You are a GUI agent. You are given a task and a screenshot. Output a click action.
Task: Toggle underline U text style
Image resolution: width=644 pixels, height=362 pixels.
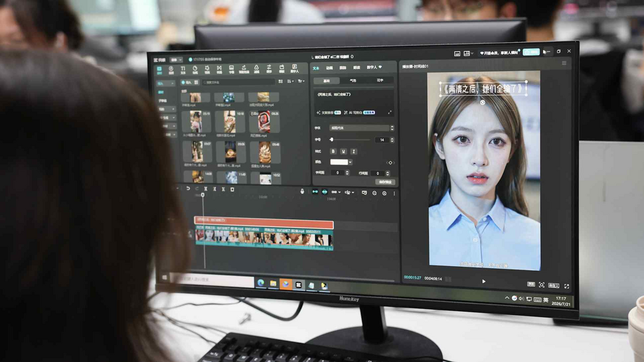(343, 152)
